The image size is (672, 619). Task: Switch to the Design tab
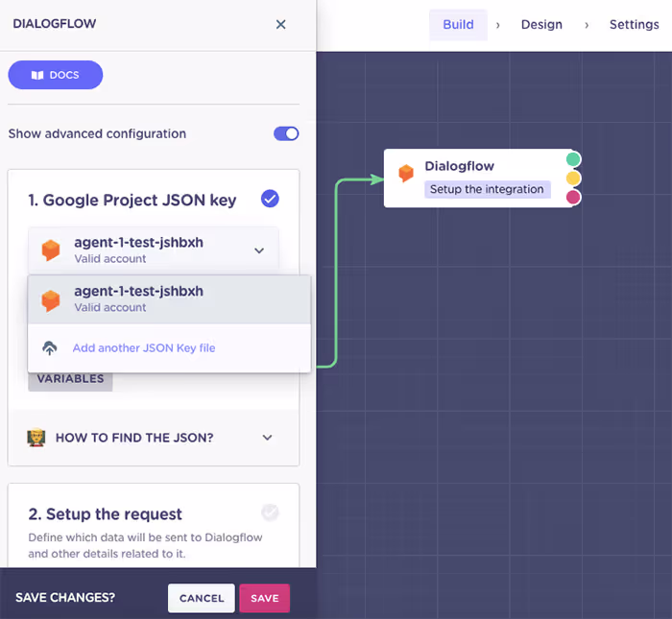[x=541, y=24]
